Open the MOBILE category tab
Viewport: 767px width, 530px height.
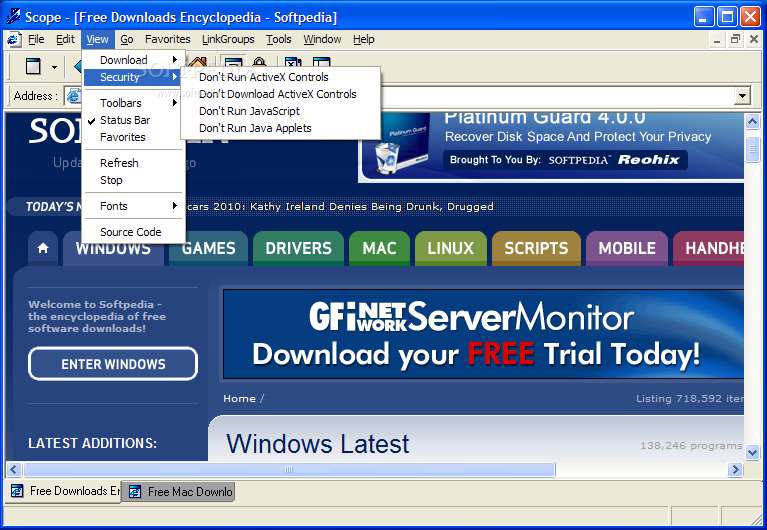627,249
